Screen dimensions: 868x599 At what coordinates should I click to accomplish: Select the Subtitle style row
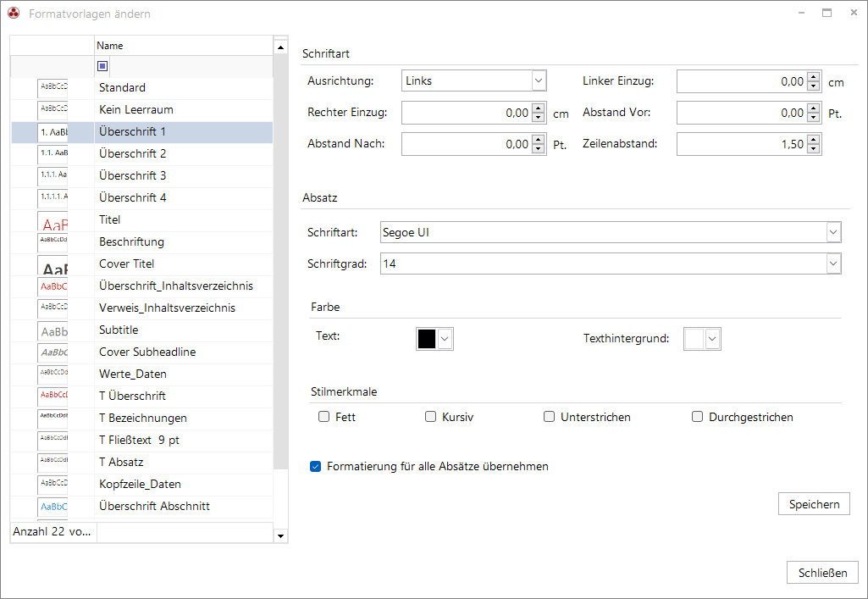point(141,330)
